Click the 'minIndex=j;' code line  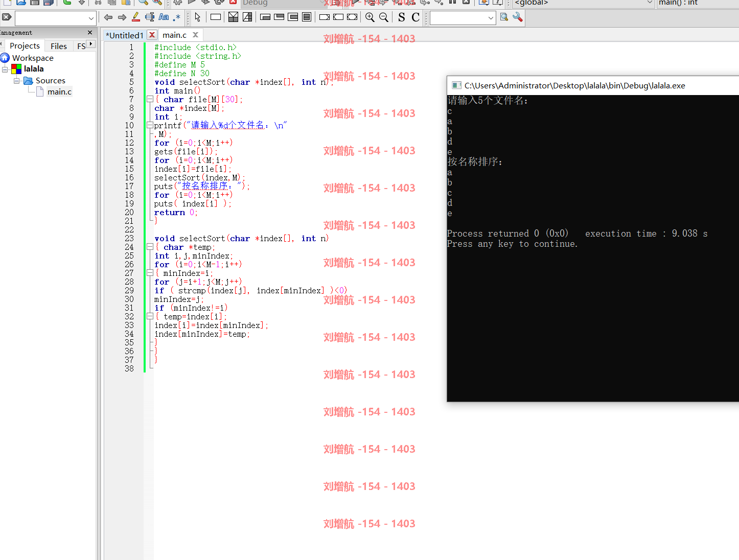(179, 299)
